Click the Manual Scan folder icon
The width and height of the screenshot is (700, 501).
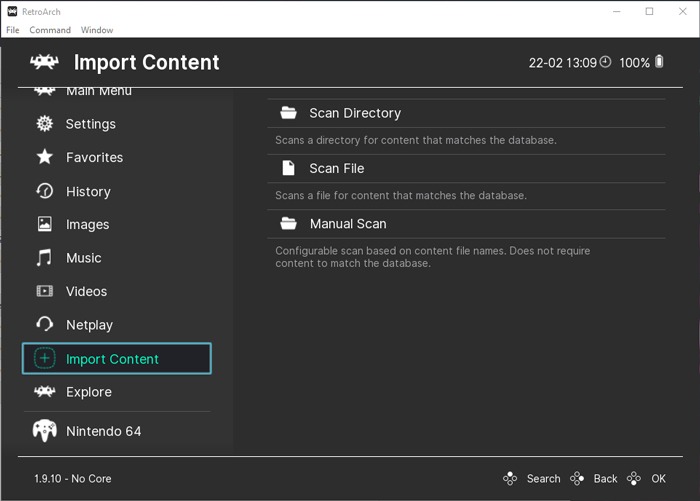pos(288,223)
